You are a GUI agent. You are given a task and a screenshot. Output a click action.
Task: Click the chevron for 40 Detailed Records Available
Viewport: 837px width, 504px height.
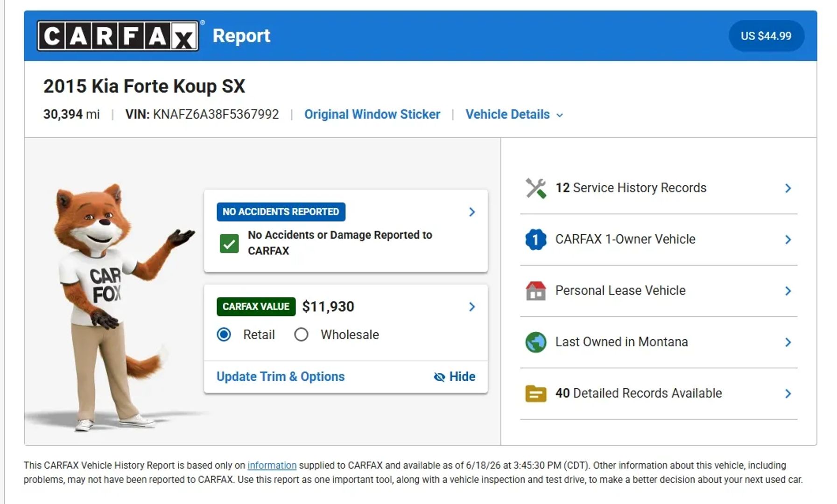[788, 393]
